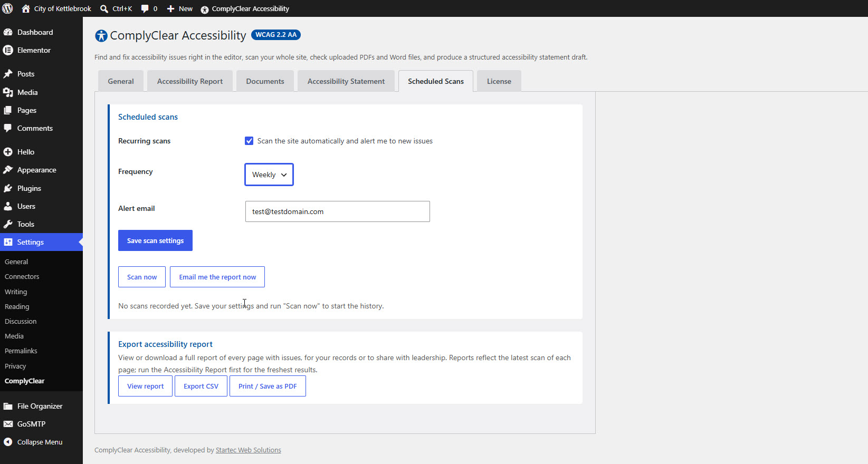Switch to the General tab
868x464 pixels.
point(121,81)
